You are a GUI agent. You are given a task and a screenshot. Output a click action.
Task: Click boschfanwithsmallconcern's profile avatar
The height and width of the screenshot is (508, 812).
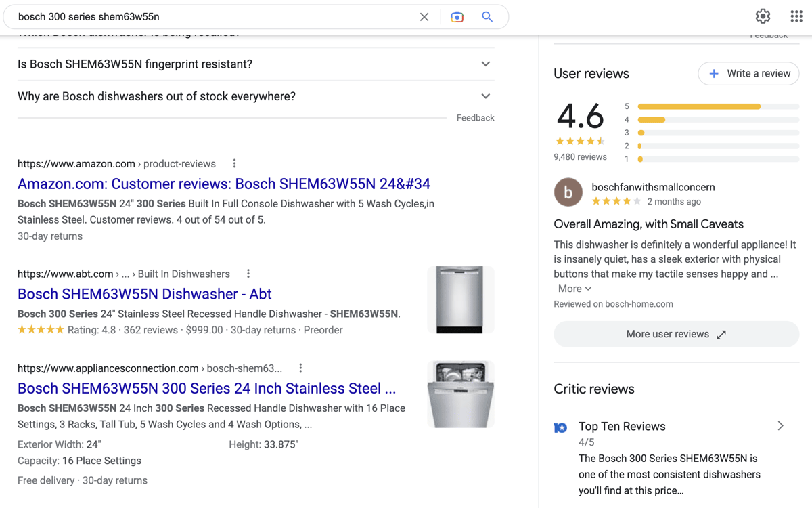point(568,192)
